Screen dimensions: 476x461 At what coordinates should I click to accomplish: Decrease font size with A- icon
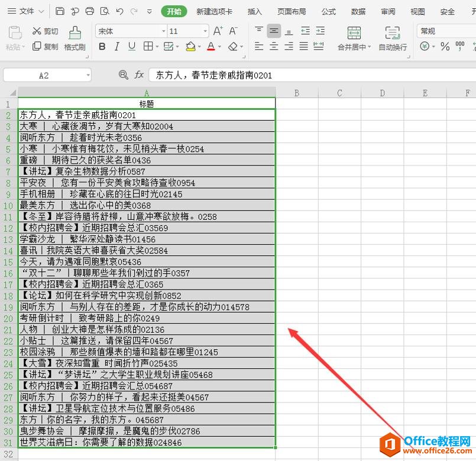tap(233, 31)
